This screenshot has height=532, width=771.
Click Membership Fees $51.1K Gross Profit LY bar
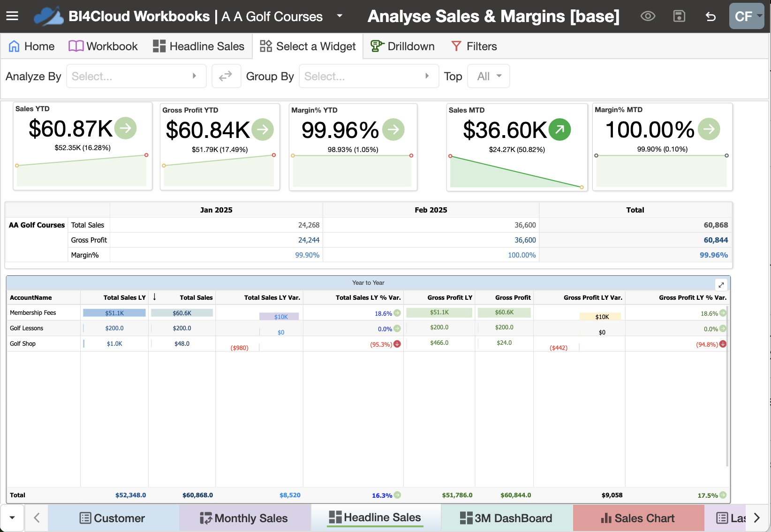439,312
